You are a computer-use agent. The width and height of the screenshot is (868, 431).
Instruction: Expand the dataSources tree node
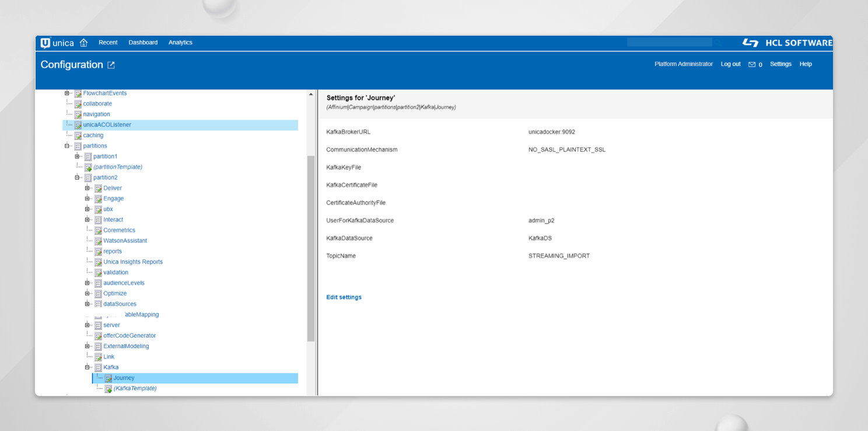point(87,304)
